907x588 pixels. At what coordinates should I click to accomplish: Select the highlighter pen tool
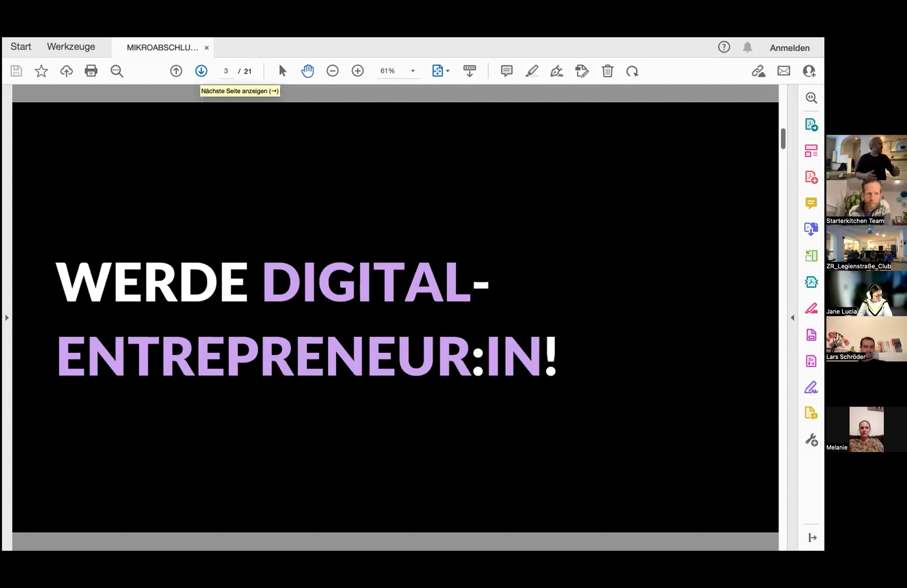pyautogui.click(x=532, y=71)
